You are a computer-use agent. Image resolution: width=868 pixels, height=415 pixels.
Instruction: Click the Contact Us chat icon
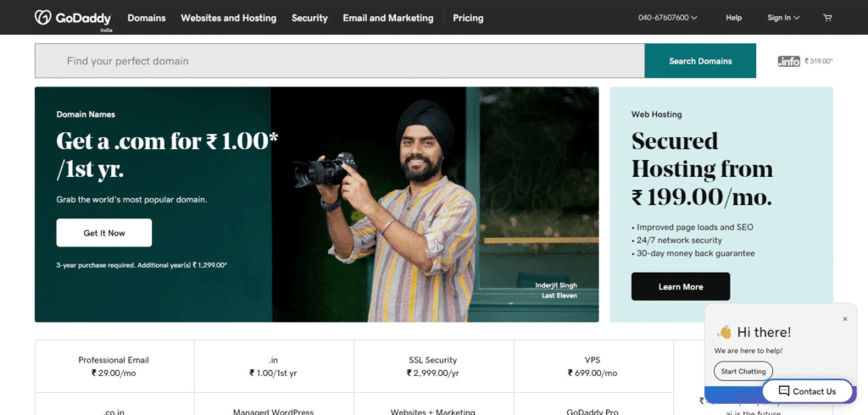pos(784,391)
